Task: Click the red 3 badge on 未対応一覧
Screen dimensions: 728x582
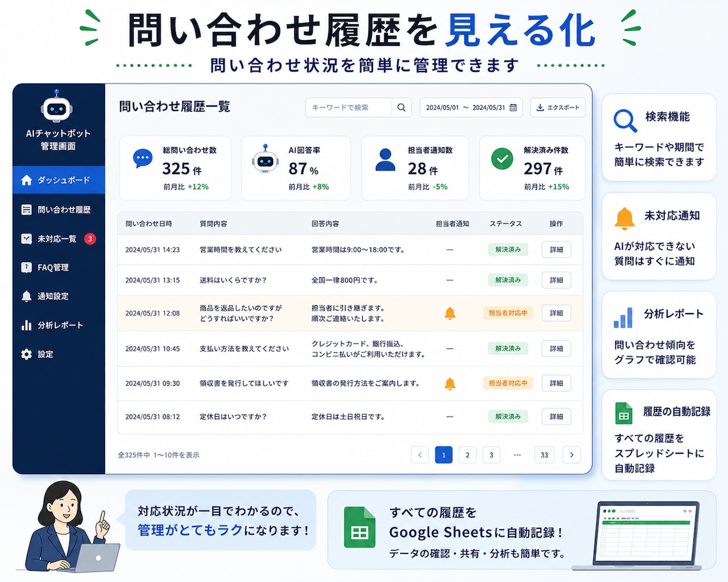Action: [90, 239]
